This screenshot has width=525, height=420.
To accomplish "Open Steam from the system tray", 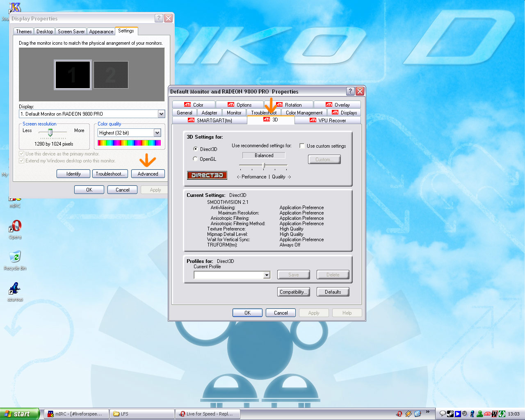I will pyautogui.click(x=450, y=414).
